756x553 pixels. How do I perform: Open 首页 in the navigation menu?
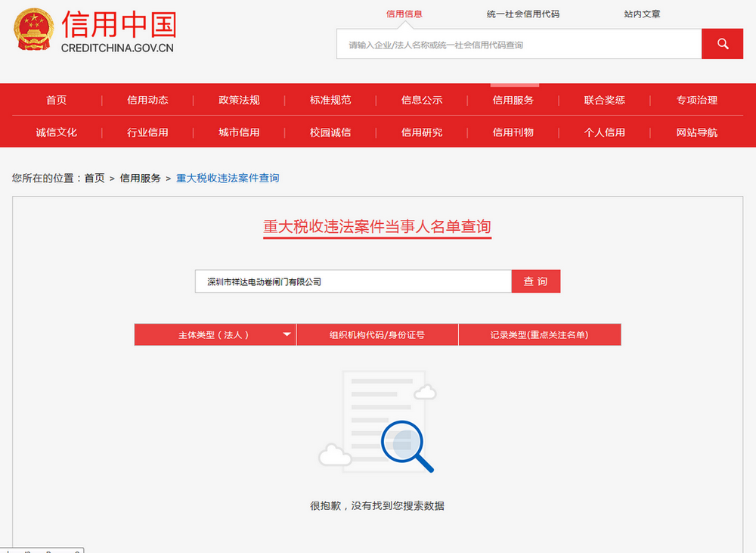56,100
